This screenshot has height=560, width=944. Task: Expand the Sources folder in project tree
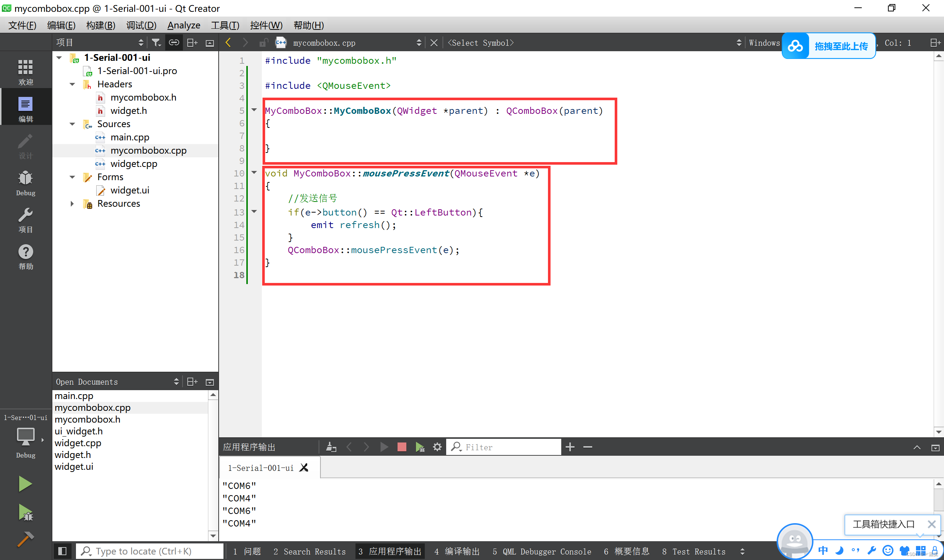72,123
